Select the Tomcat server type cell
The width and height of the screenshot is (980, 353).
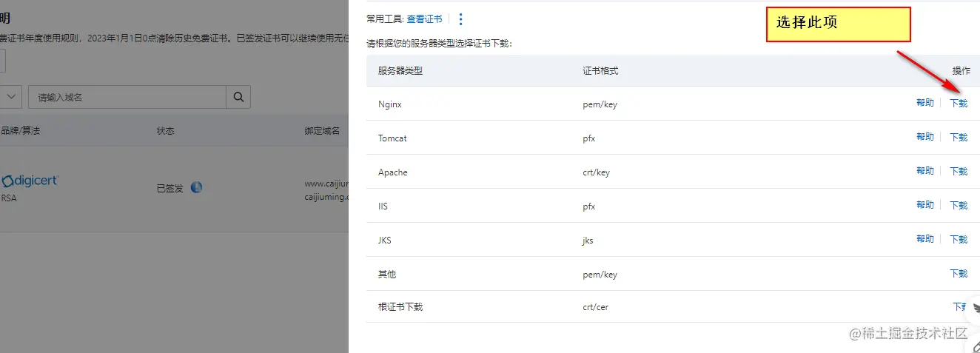(392, 138)
